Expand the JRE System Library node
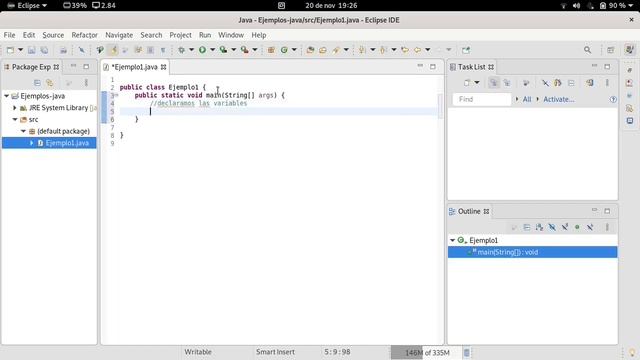Screen dimensions: 640x360 click(15, 108)
